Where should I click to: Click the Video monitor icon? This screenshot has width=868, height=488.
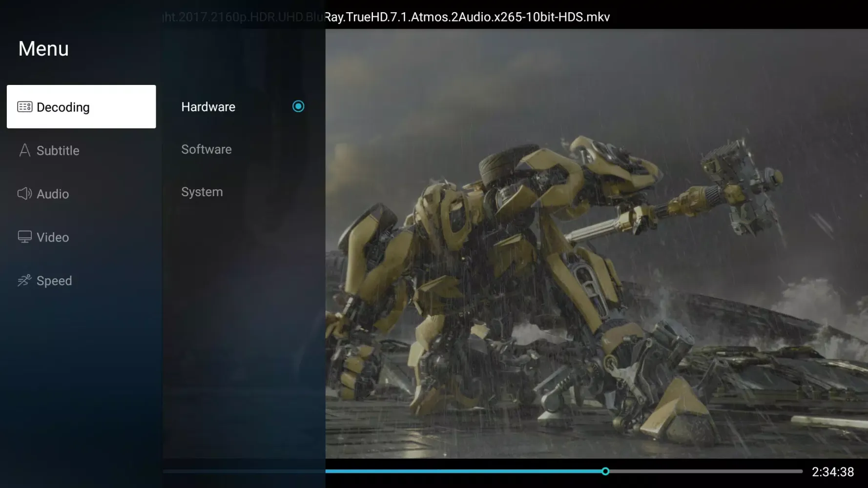[x=25, y=237]
